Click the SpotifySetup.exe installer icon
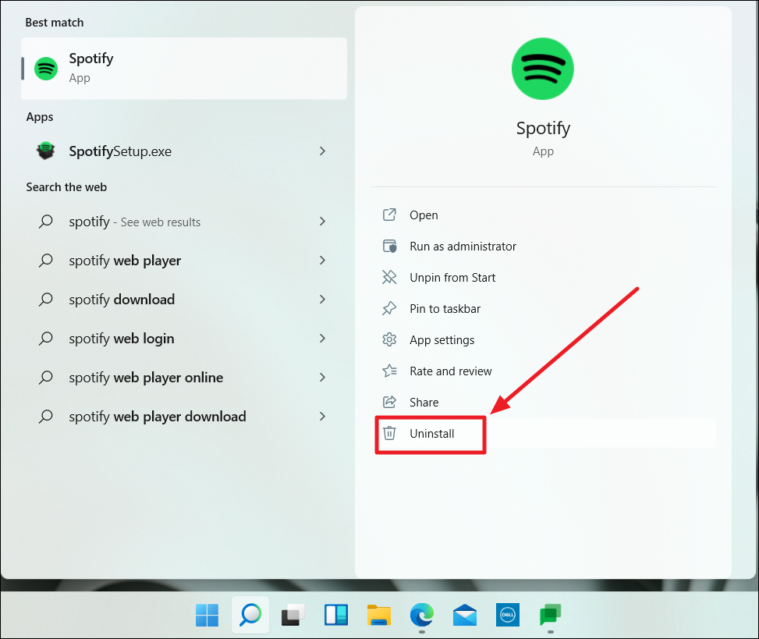759x639 pixels. tap(46, 151)
